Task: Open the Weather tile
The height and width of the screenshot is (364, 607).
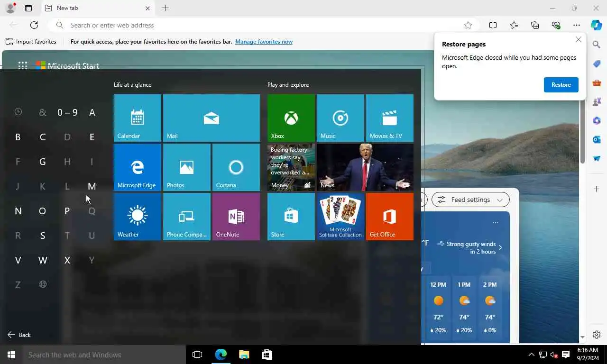Action: tap(138, 217)
